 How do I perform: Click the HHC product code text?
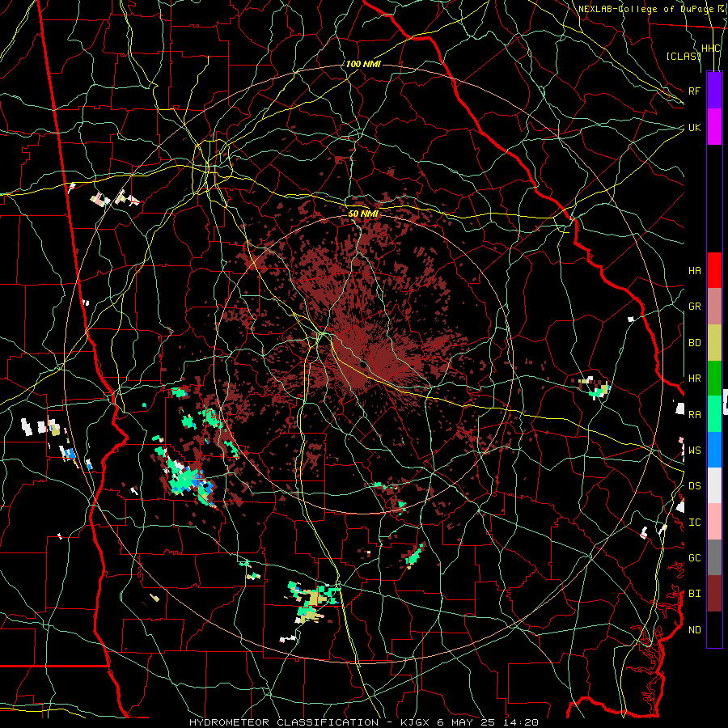(x=710, y=49)
